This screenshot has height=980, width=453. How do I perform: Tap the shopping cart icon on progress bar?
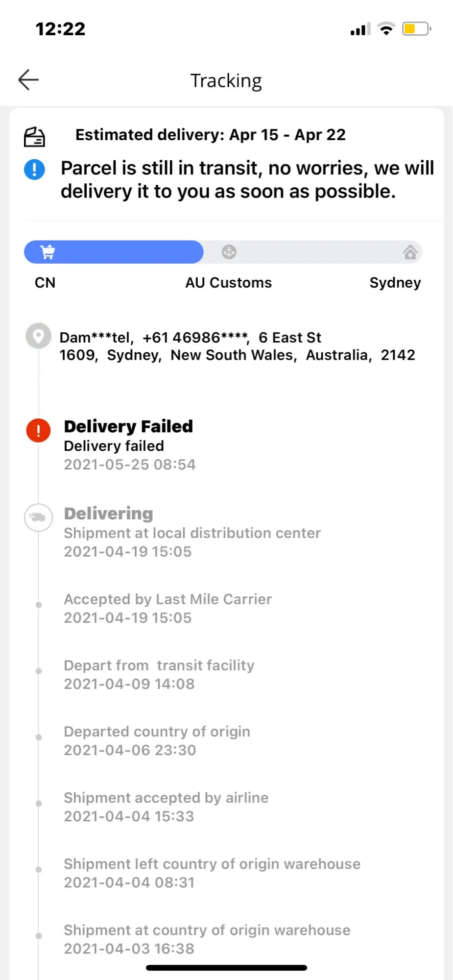(x=48, y=252)
